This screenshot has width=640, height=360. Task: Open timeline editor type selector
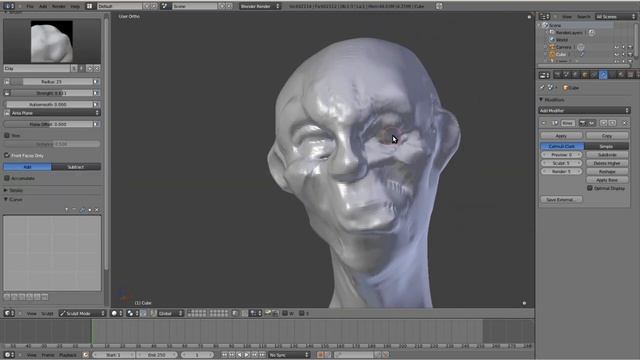pos(9,355)
